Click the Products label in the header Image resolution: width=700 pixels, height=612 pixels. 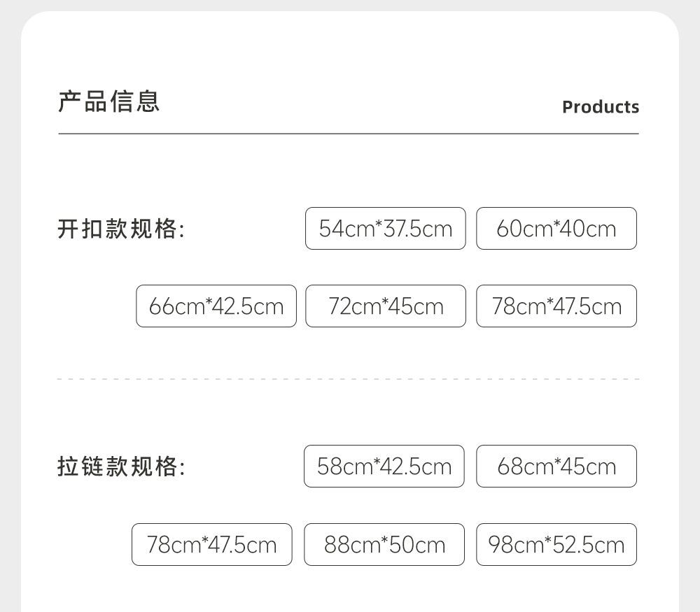coord(601,107)
